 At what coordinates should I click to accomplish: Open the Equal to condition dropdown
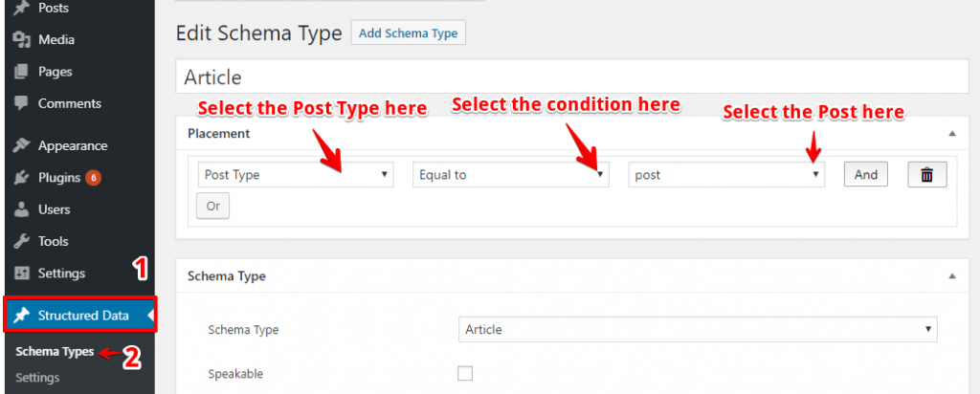point(511,175)
